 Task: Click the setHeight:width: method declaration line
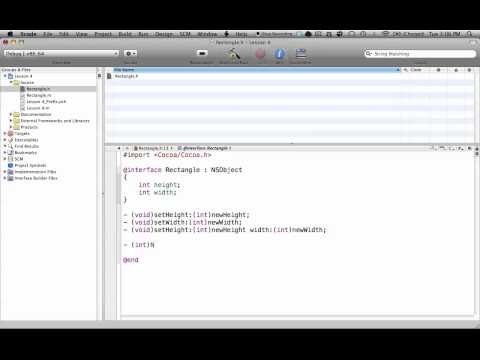coord(225,230)
